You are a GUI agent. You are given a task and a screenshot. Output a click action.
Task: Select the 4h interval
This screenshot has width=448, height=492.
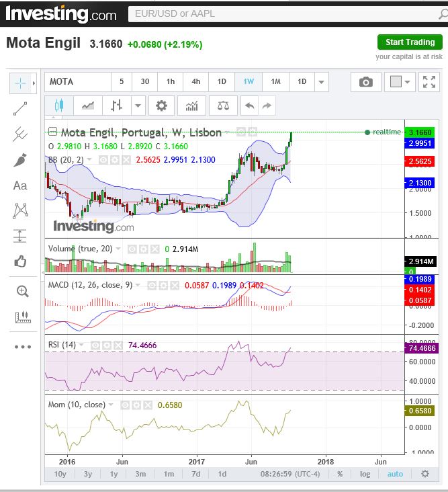click(196, 82)
